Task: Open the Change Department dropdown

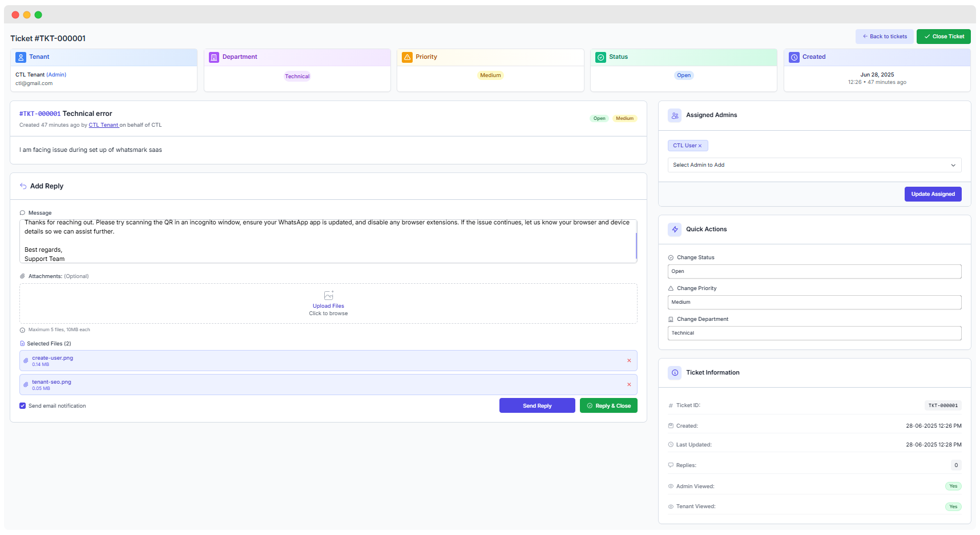Action: coord(814,333)
